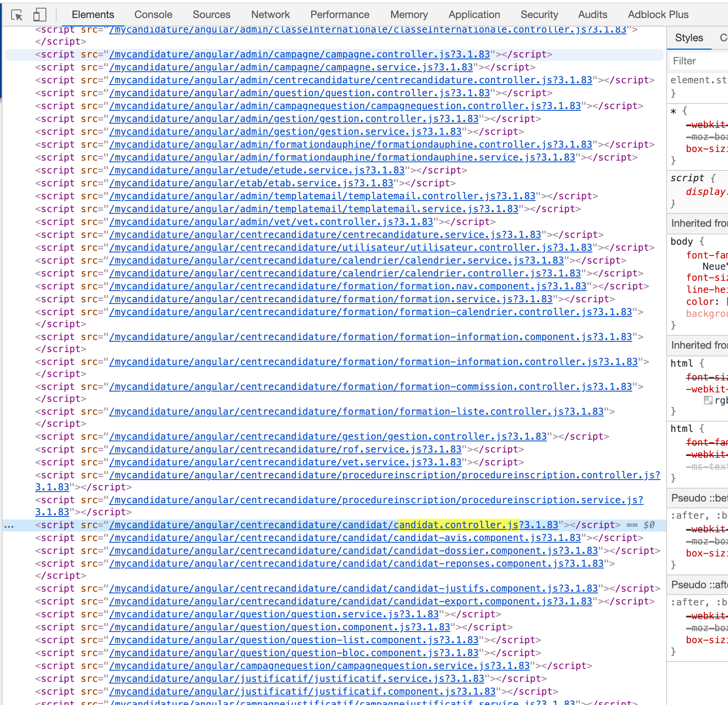The image size is (728, 705).
Task: Activate the inspect element picker icon
Action: pos(17,15)
